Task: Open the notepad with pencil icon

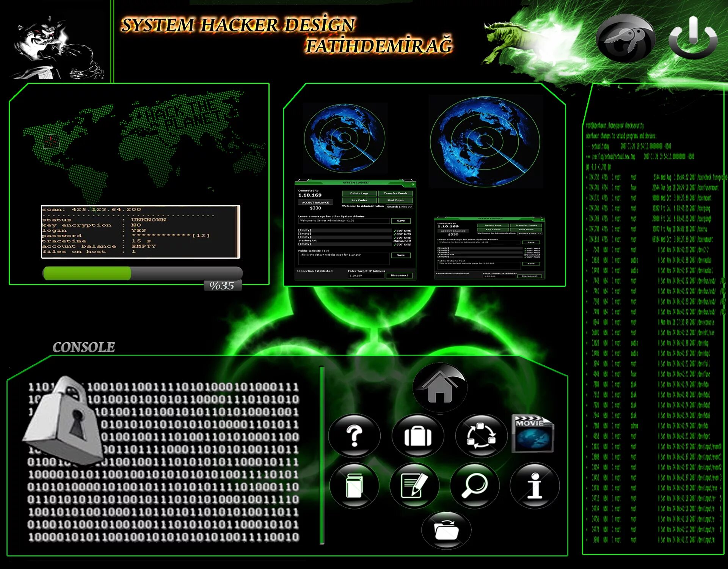Action: point(414,485)
